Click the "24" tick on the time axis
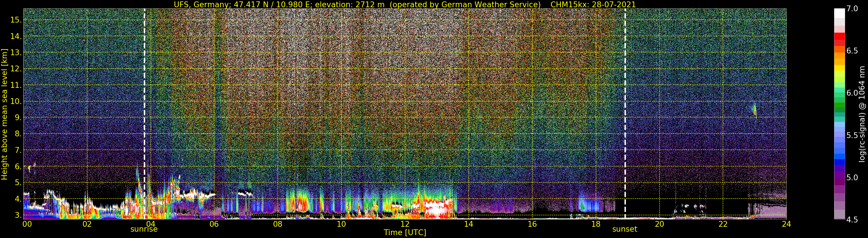This screenshot has width=868, height=238. pyautogui.click(x=786, y=224)
